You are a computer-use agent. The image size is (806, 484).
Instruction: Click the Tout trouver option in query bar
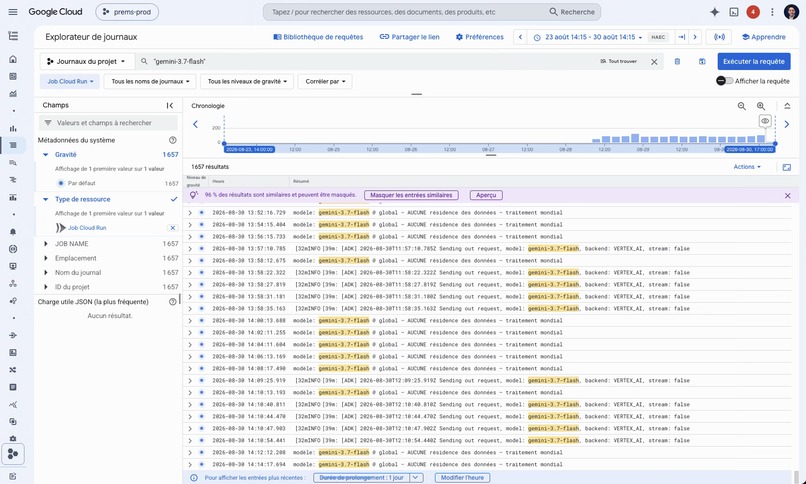tap(618, 61)
